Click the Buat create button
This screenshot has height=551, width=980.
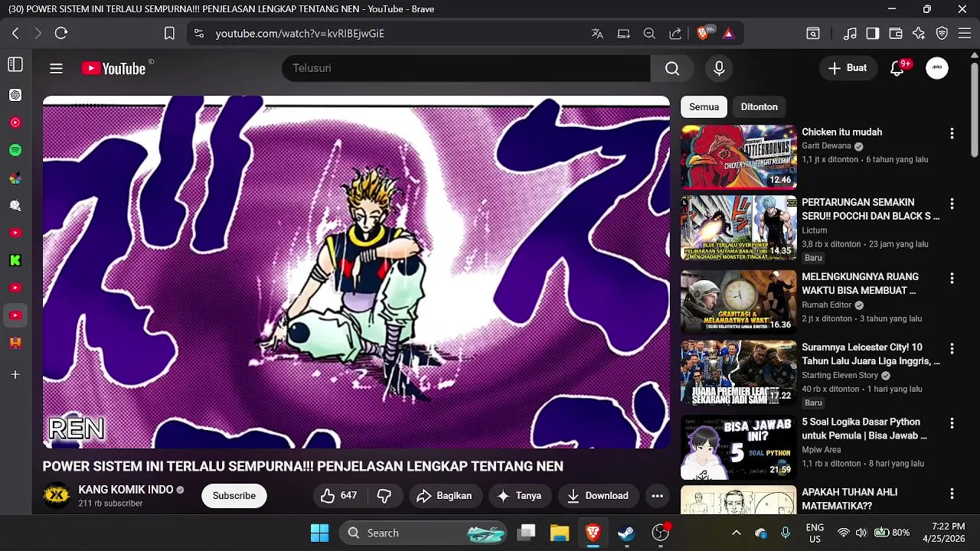coord(848,68)
